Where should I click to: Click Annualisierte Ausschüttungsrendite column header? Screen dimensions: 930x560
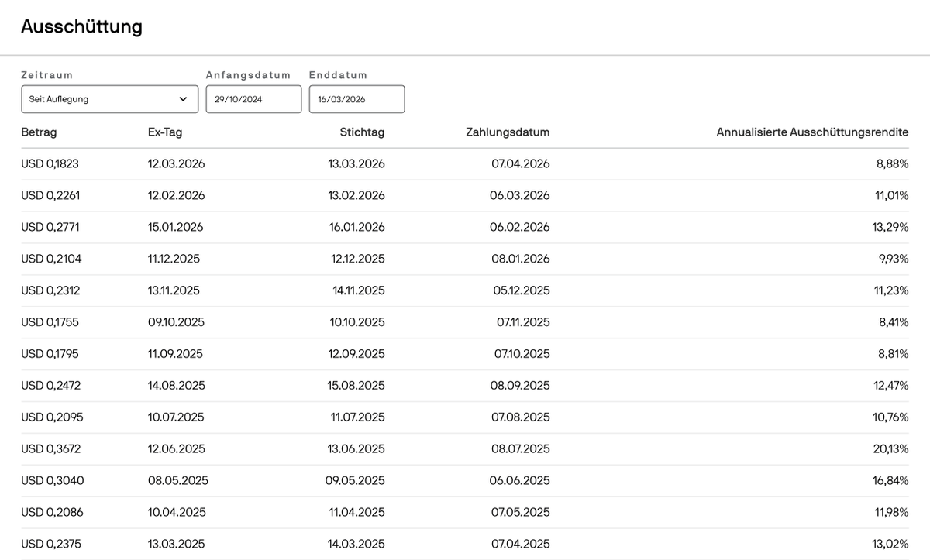point(813,132)
